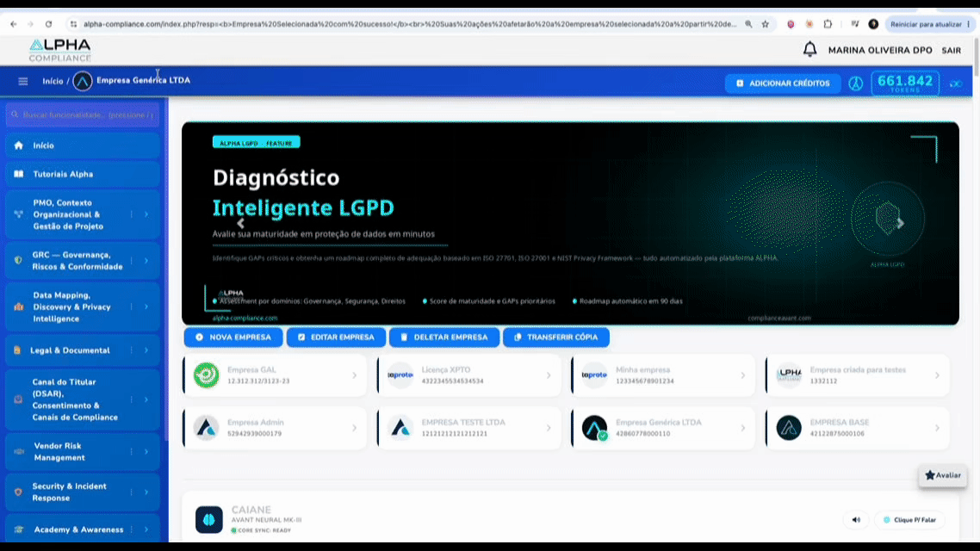Image resolution: width=980 pixels, height=551 pixels.
Task: Expand Vendor Risk Management submenu chevron
Action: click(146, 452)
